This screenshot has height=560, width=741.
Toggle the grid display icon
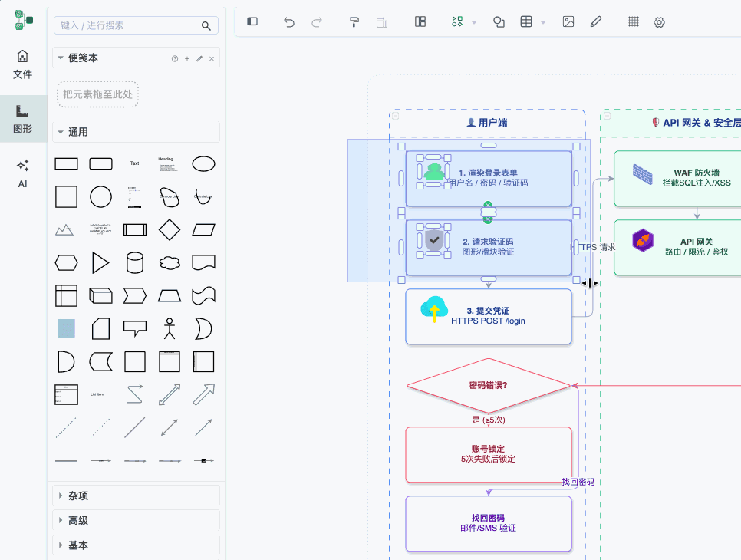[x=634, y=22]
